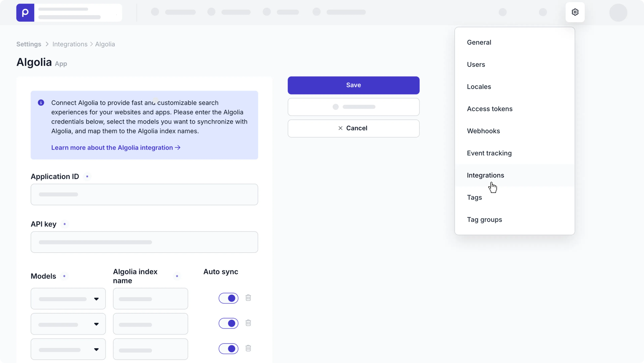Viewport: 644px width, 363px height.
Task: Click the Application ID input field
Action: coord(144,194)
